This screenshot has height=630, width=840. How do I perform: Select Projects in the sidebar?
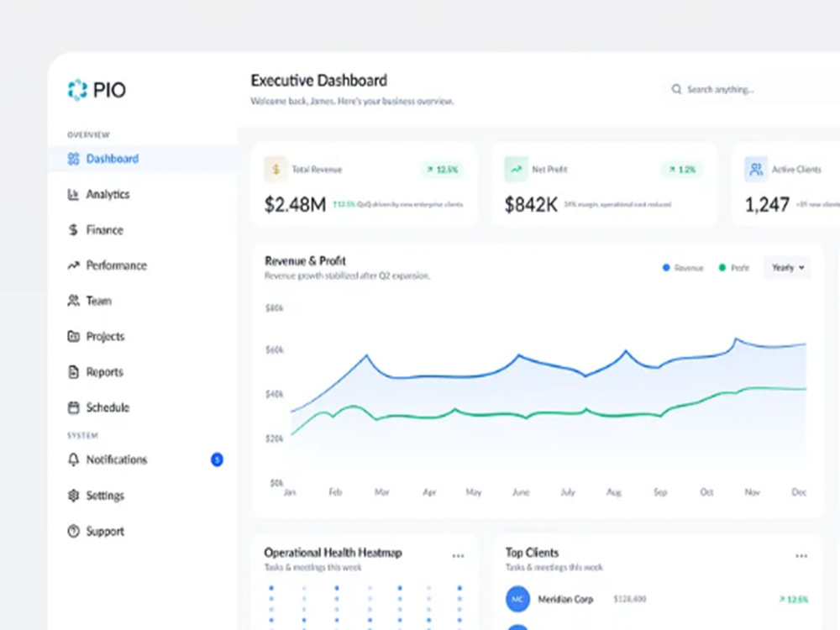tap(106, 337)
